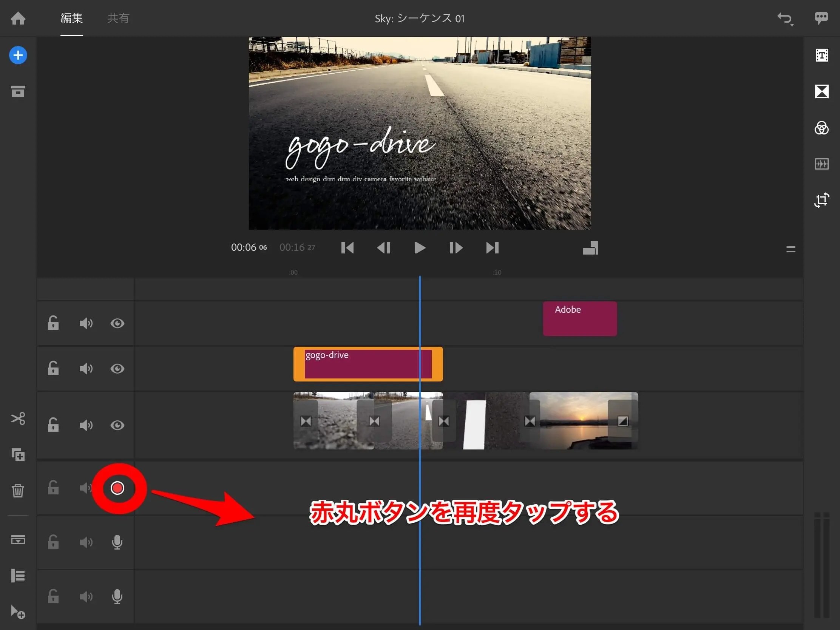Tap the red record button
This screenshot has height=630, width=840.
[x=117, y=488]
